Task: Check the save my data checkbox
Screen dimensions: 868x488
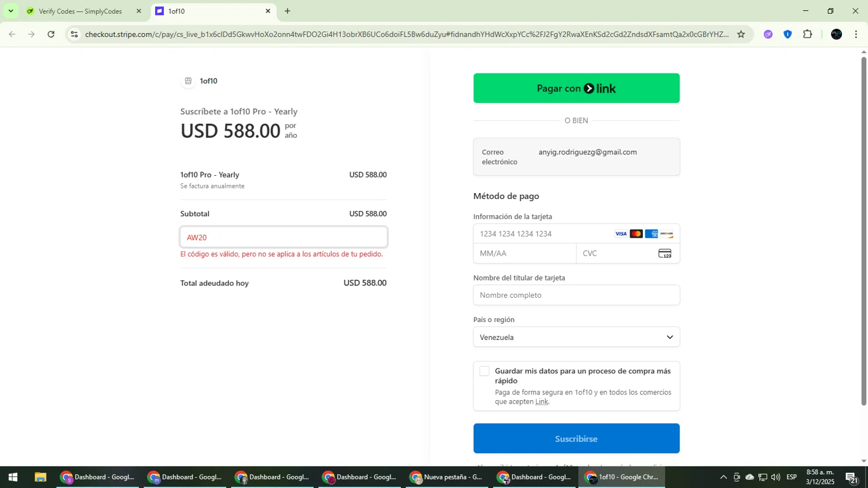Action: tap(484, 371)
